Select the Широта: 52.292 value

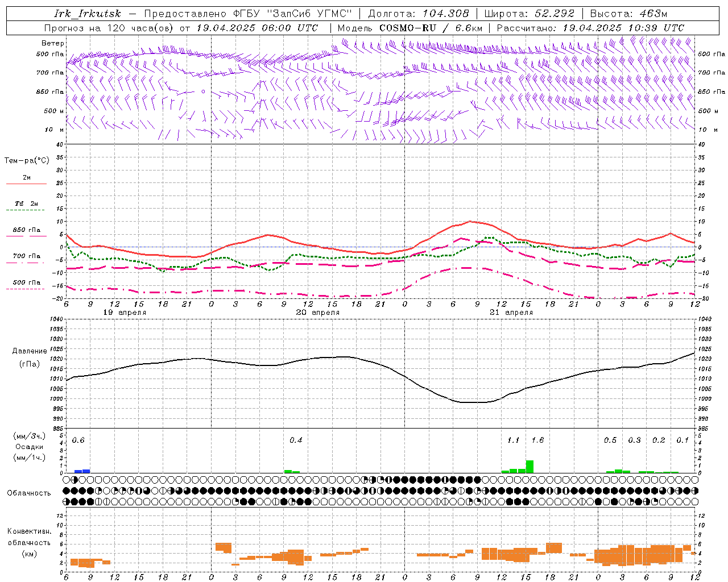[530, 14]
